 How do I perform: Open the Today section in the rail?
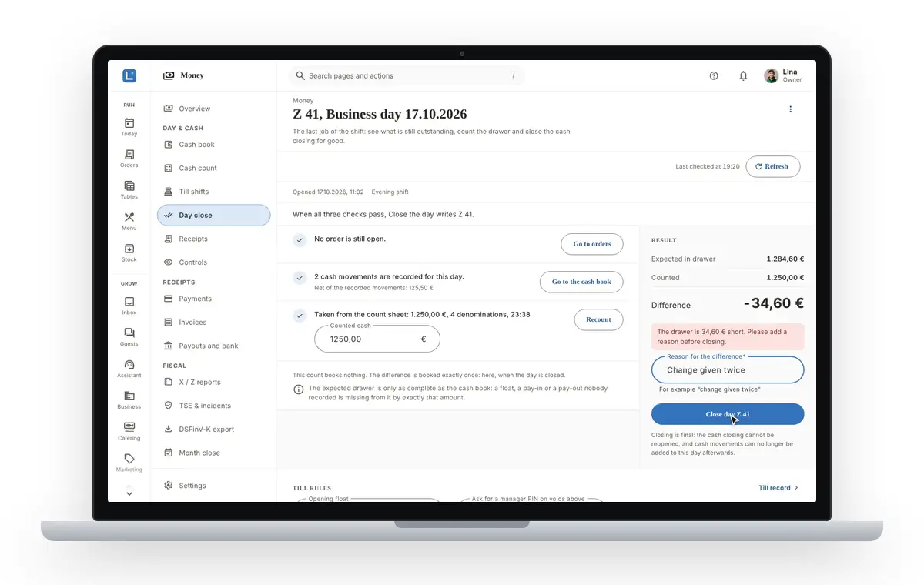(129, 127)
